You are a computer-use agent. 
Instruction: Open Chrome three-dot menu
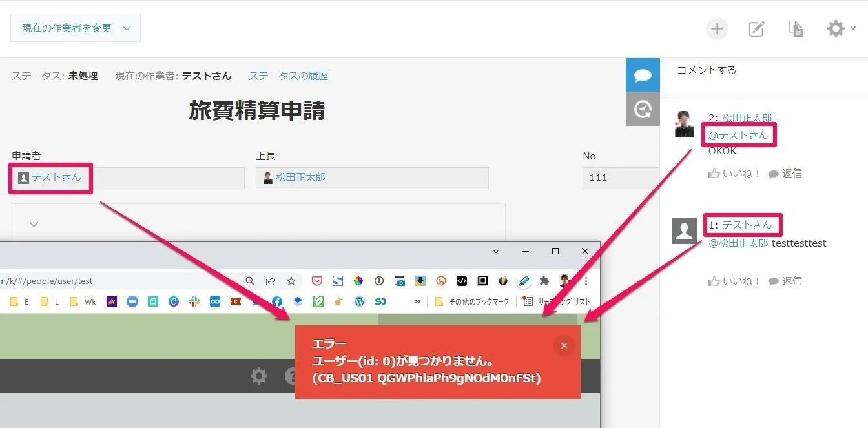tap(586, 281)
